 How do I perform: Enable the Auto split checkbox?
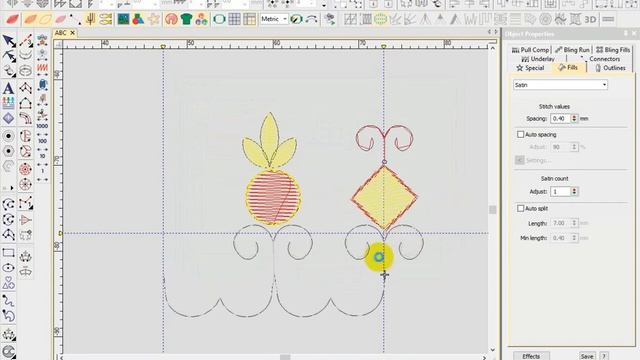tap(520, 208)
